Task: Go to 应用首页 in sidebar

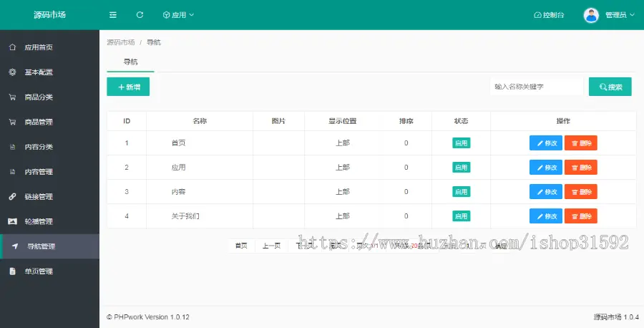Action: point(39,47)
